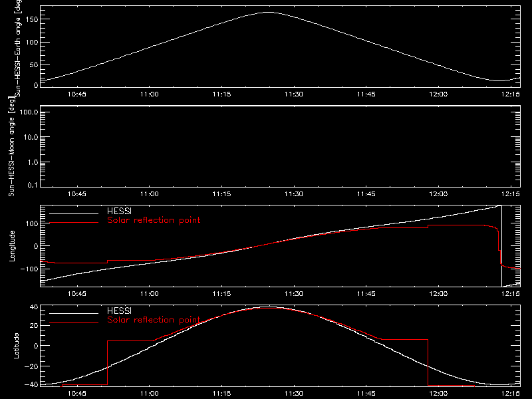Viewport: 532px width, 399px height.
Task: Click the Sun-HESSI-Moon angle axis label
Action: (11, 146)
